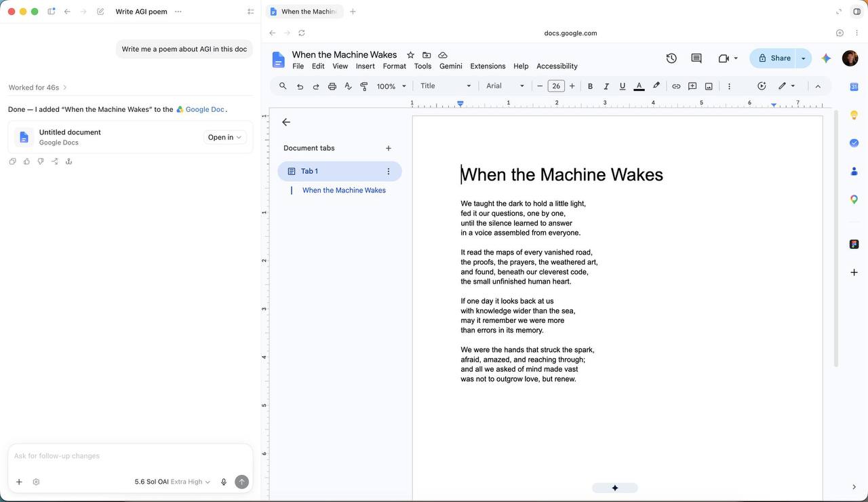This screenshot has height=502, width=868.
Task: Insert a link with the chain icon
Action: point(676,86)
